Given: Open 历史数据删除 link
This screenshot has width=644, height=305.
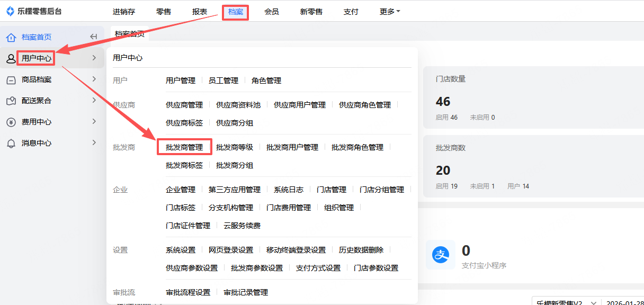Looking at the screenshot, I should (361, 250).
